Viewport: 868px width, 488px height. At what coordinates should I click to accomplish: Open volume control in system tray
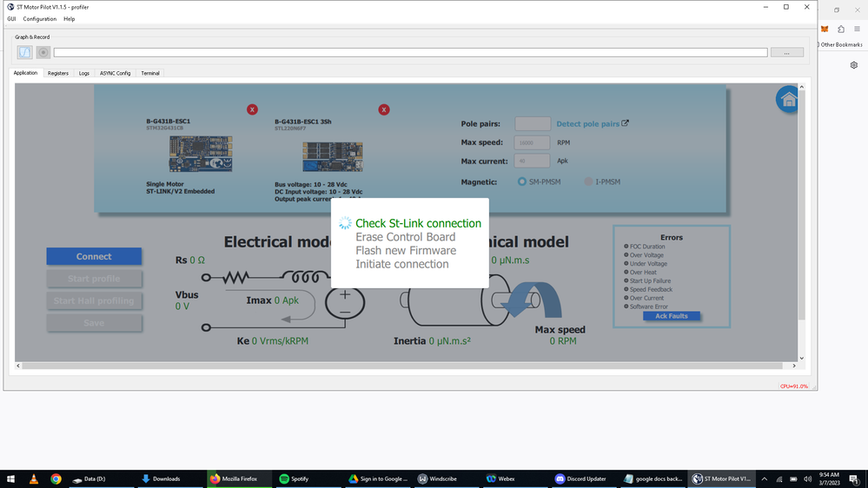point(808,479)
